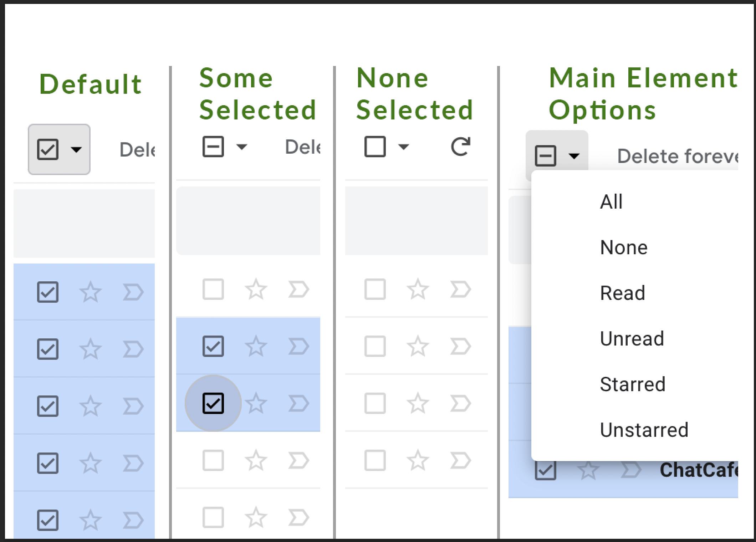Expand select dropdown arrow in Some Selected panel
Viewport: 756px width, 542px height.
242,147
